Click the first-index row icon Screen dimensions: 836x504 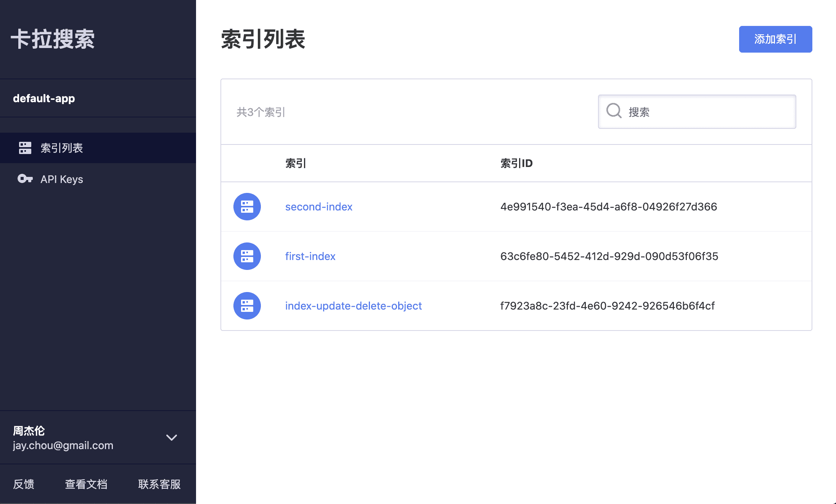click(x=247, y=256)
